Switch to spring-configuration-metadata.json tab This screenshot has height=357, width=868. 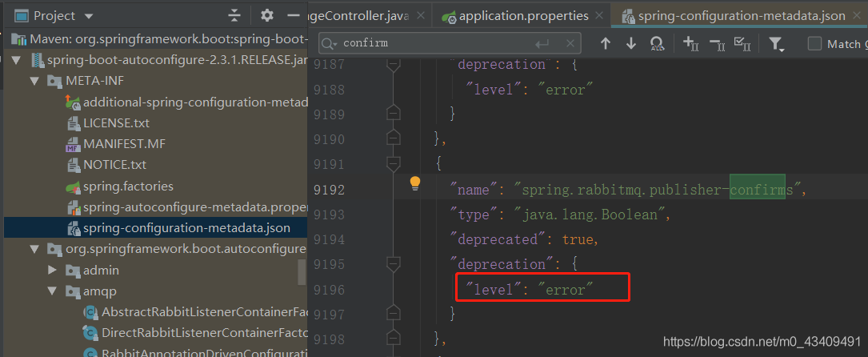(742, 16)
